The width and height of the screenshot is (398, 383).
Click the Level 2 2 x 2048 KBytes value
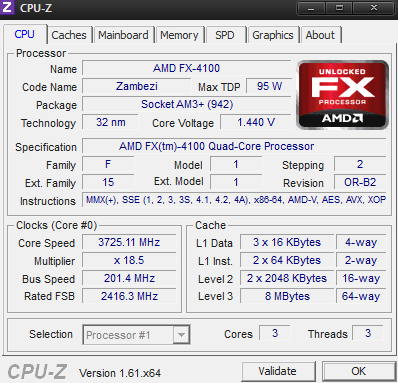(287, 278)
